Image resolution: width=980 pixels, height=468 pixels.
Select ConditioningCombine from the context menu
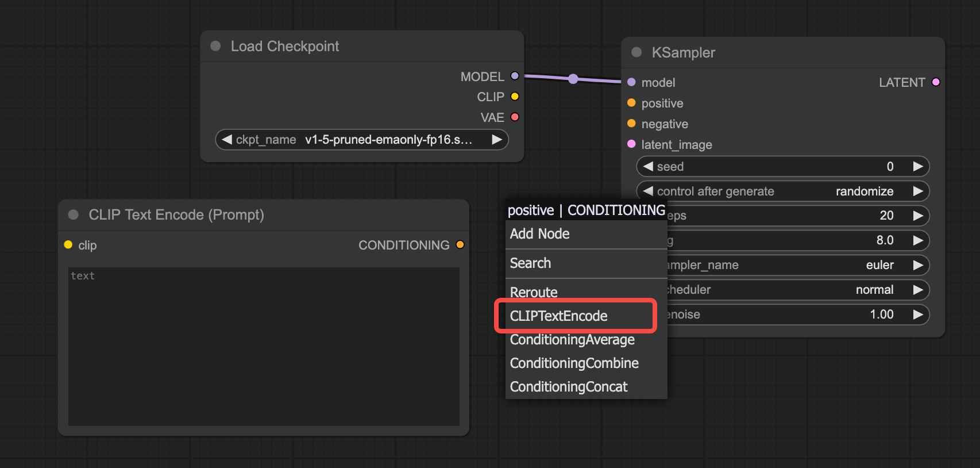(x=586, y=363)
